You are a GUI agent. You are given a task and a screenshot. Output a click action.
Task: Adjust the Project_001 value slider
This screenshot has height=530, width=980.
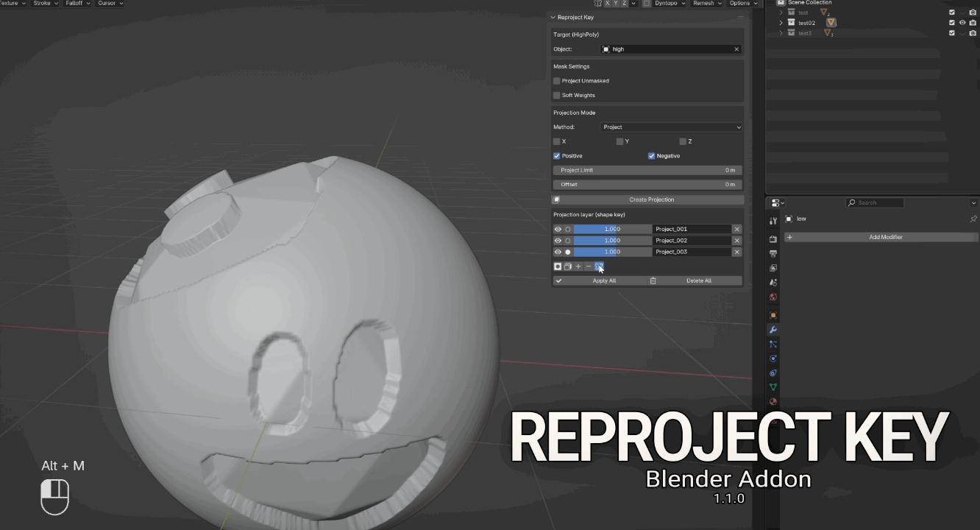(612, 229)
